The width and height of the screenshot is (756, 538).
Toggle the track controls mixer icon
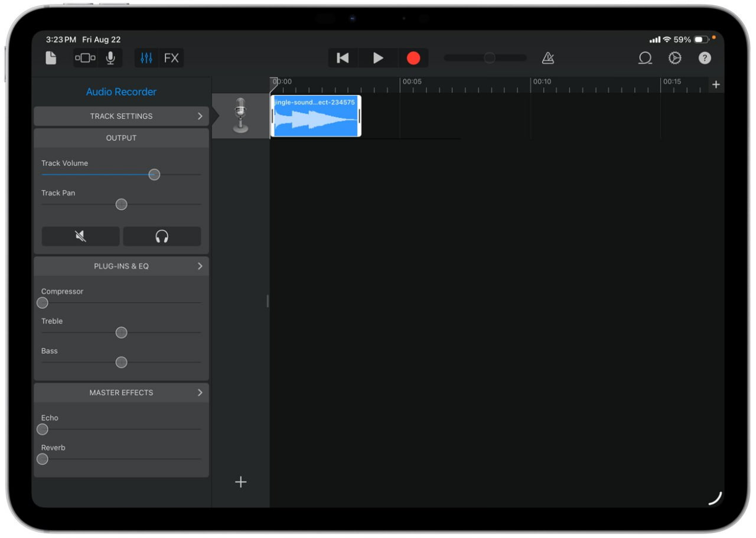146,58
